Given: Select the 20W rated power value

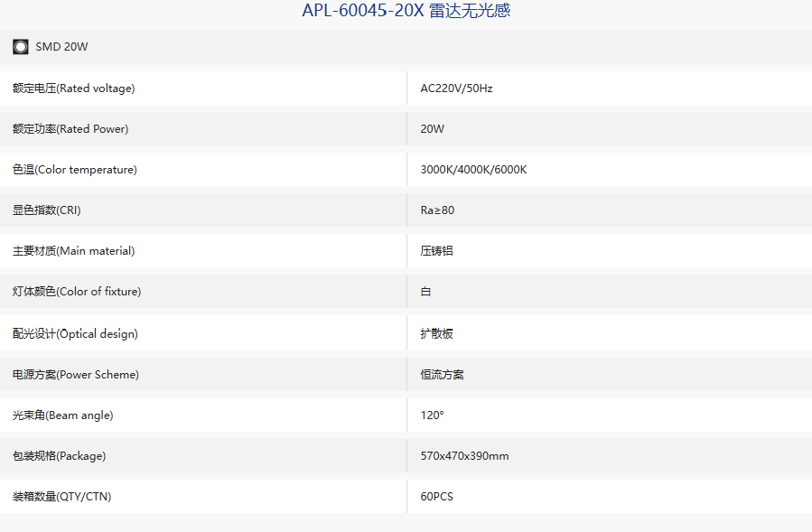Looking at the screenshot, I should tap(433, 129).
